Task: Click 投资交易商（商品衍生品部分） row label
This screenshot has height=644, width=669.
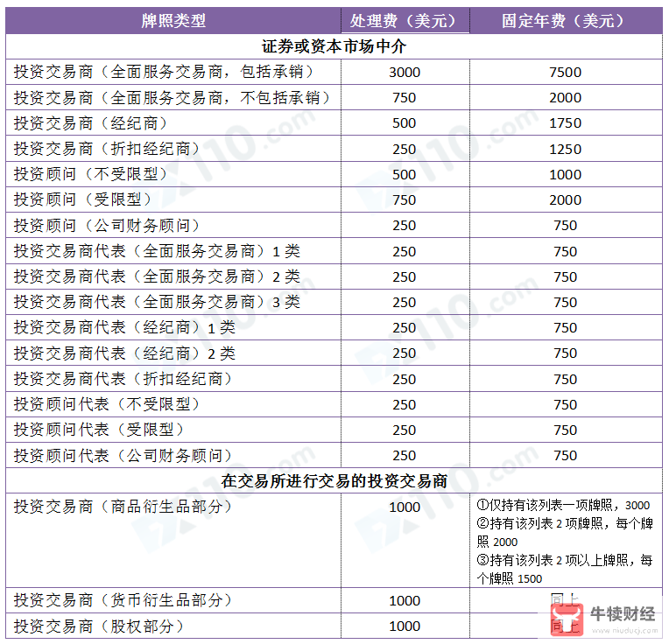Action: coord(125,507)
